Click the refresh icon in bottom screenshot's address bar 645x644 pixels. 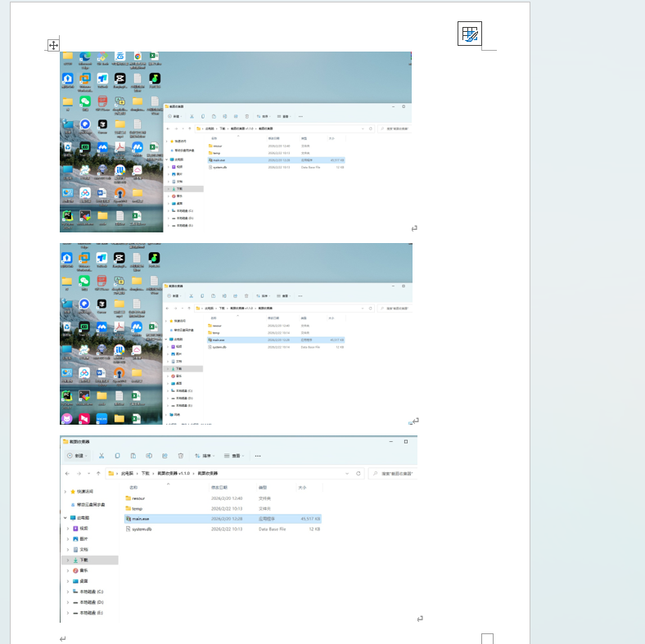pos(358,473)
